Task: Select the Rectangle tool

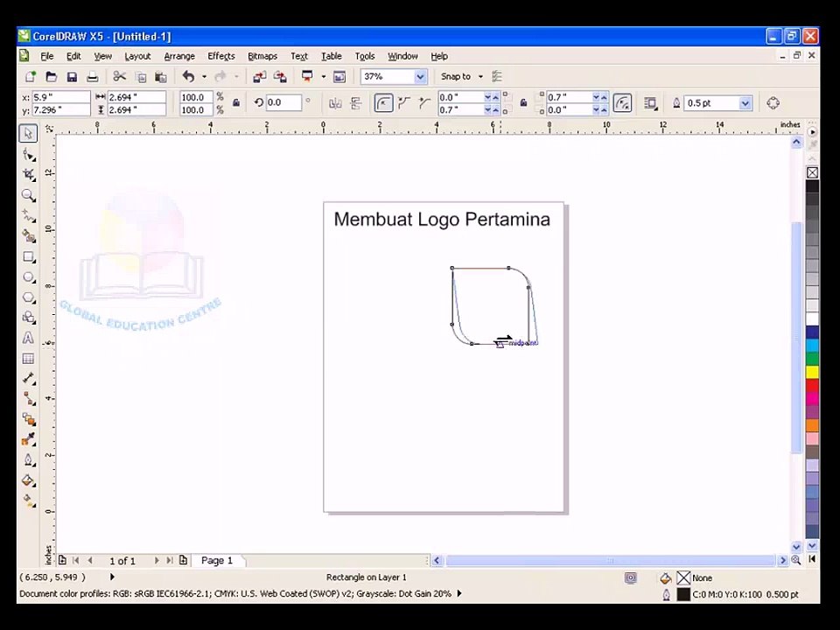Action: pyautogui.click(x=28, y=257)
